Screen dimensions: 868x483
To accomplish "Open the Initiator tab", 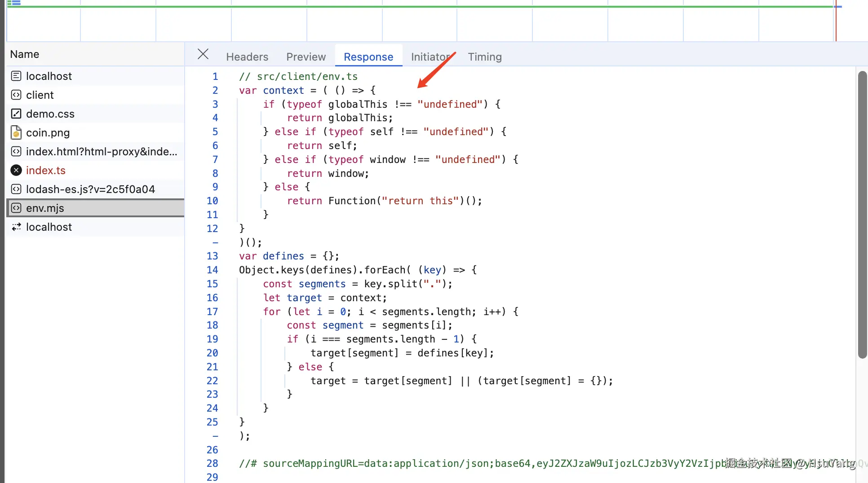I will pos(430,57).
